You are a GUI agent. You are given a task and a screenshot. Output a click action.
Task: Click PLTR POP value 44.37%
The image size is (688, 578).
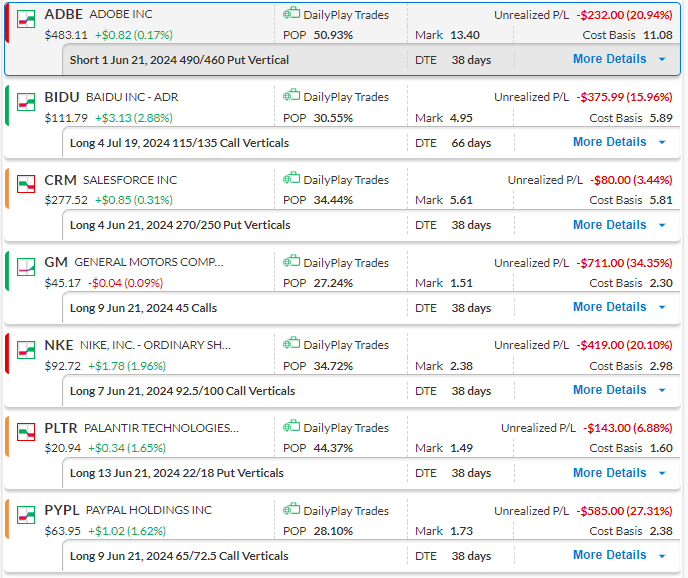[333, 448]
